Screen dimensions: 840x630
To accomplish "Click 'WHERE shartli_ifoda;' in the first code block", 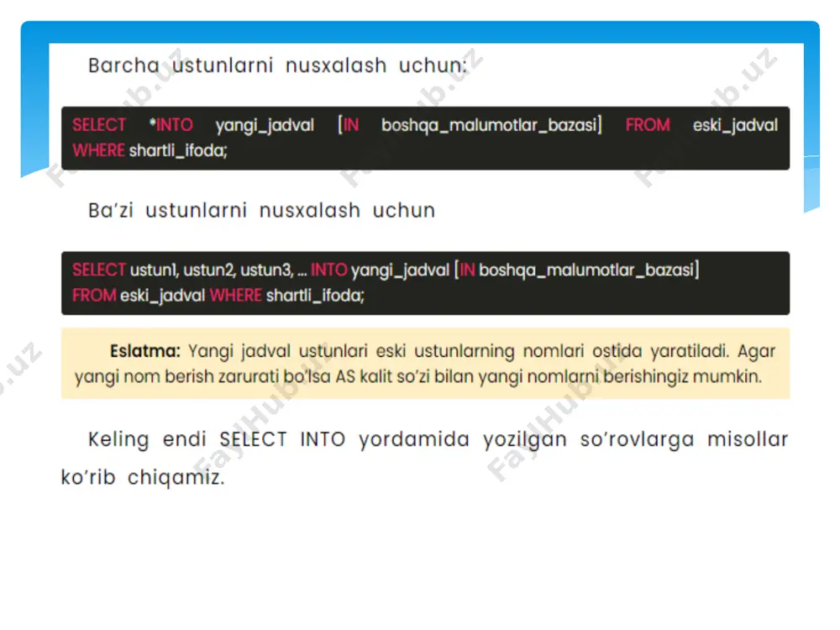I will pos(150,150).
